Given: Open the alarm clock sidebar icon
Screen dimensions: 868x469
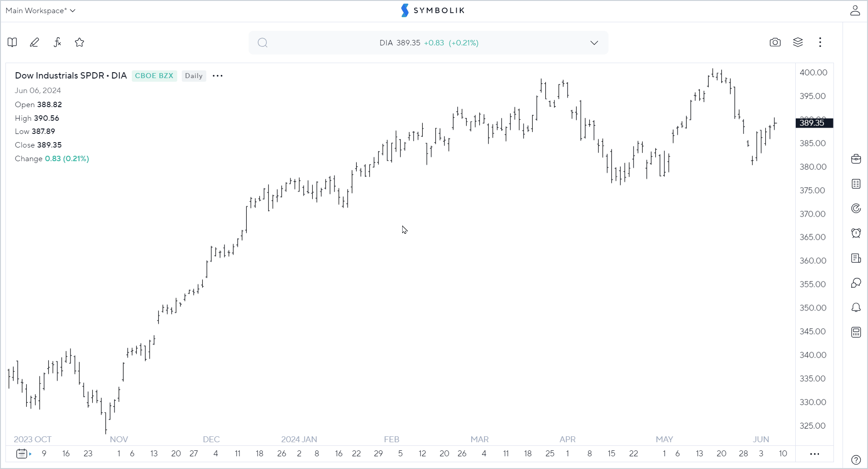Looking at the screenshot, I should 856,233.
